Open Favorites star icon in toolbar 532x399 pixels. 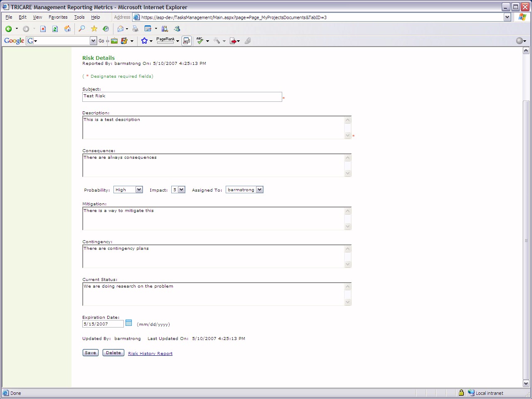pos(94,29)
